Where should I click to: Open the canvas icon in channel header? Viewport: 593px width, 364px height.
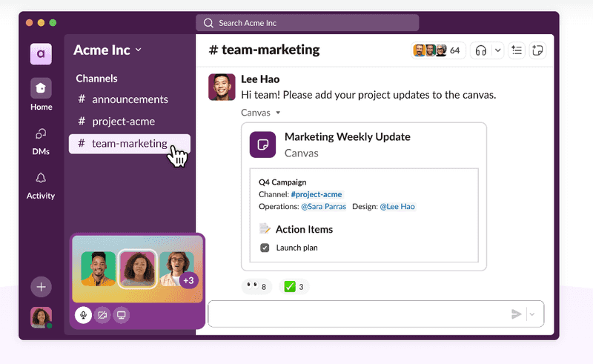537,50
